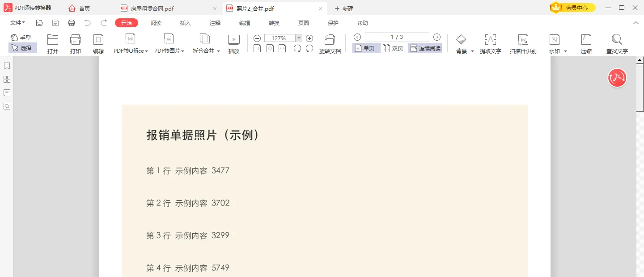Collapse the ribbon with chevron
Screen dimensions: 644x277
coord(636,23)
